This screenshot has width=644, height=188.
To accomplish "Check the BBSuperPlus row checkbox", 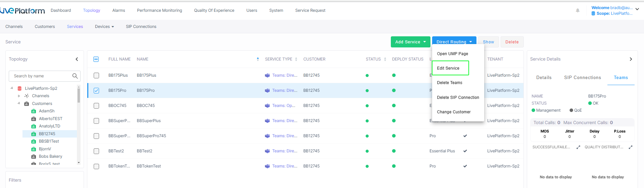I will pos(96,121).
